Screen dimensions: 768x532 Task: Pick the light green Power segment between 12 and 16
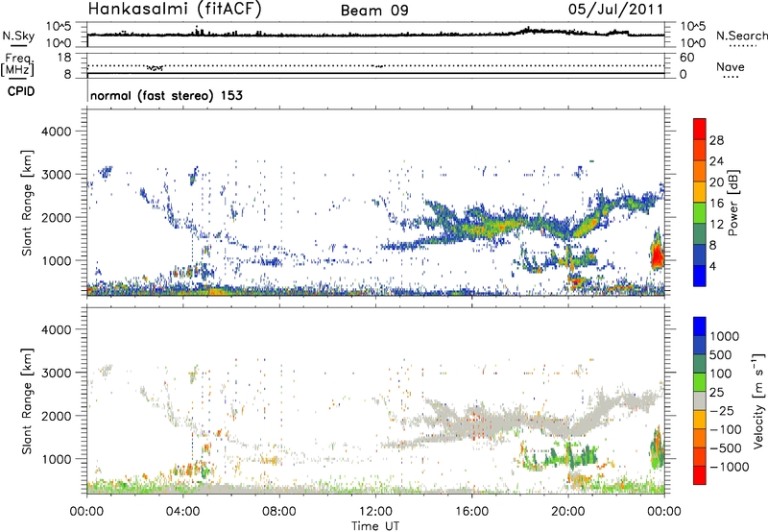[700, 213]
